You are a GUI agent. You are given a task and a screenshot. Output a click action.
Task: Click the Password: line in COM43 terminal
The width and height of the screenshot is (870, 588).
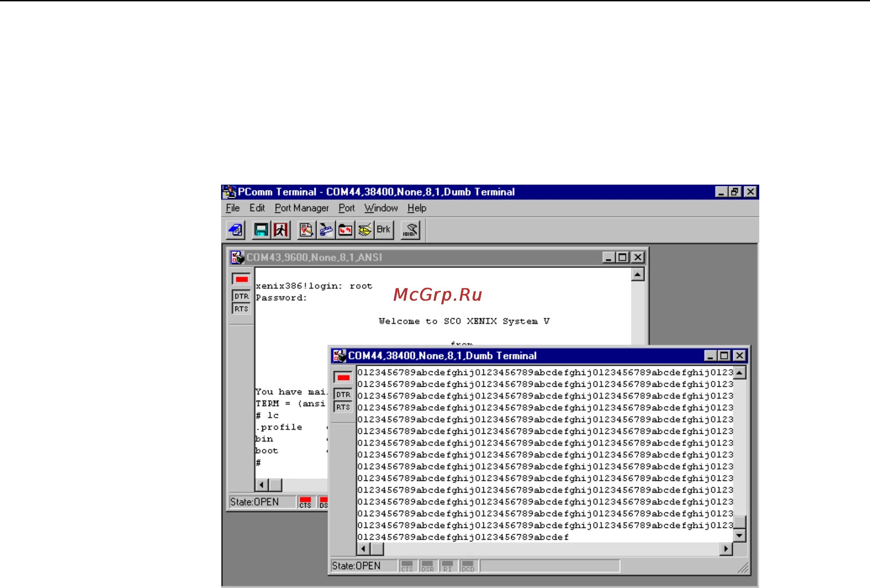[x=281, y=298]
